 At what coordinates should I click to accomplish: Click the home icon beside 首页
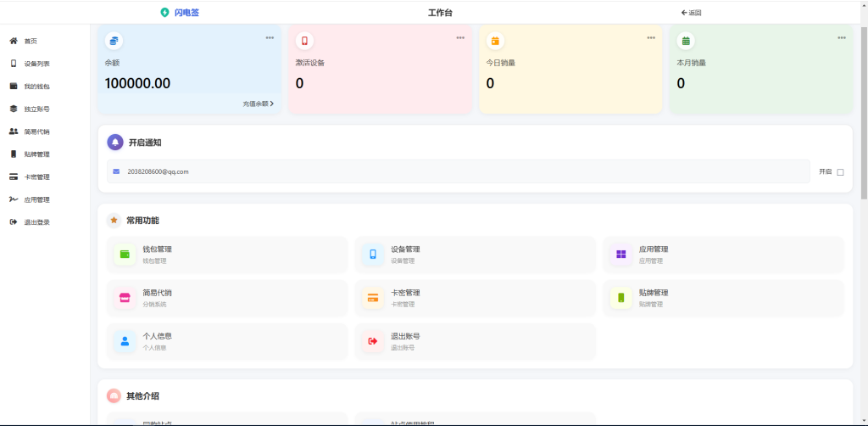click(14, 41)
